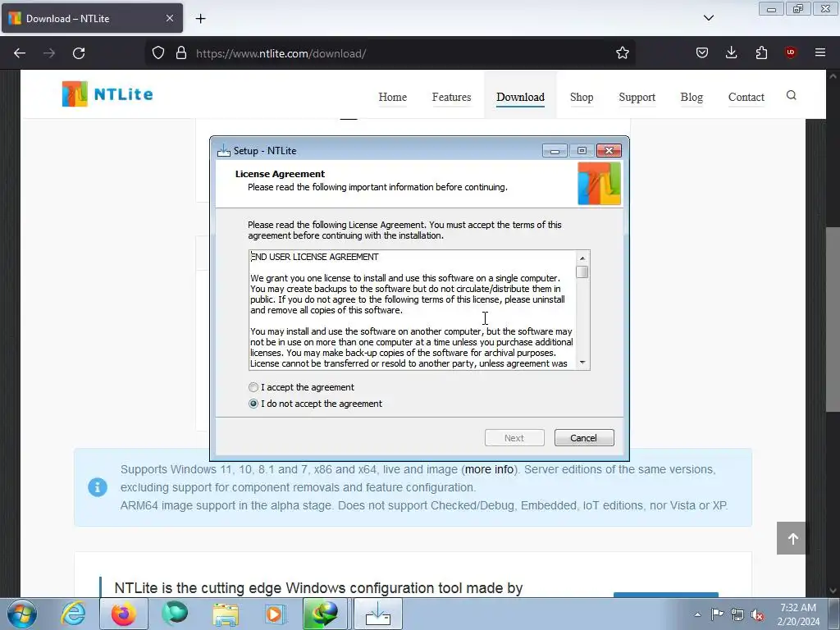Viewport: 840px width, 630px height.
Task: Launch Internet Explorer from taskbar
Action: click(x=73, y=614)
